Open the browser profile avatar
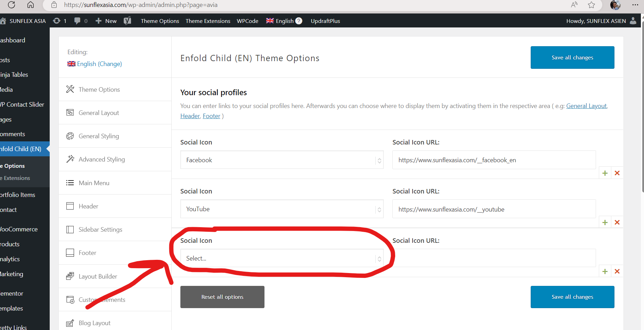The height and width of the screenshot is (330, 644). point(616,5)
